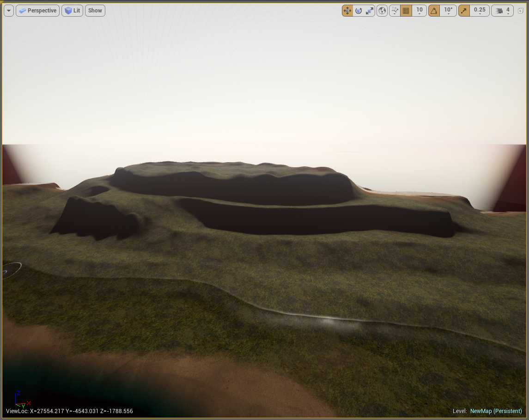
Task: Open the scale snap 0.25 dropdown
Action: (480, 11)
